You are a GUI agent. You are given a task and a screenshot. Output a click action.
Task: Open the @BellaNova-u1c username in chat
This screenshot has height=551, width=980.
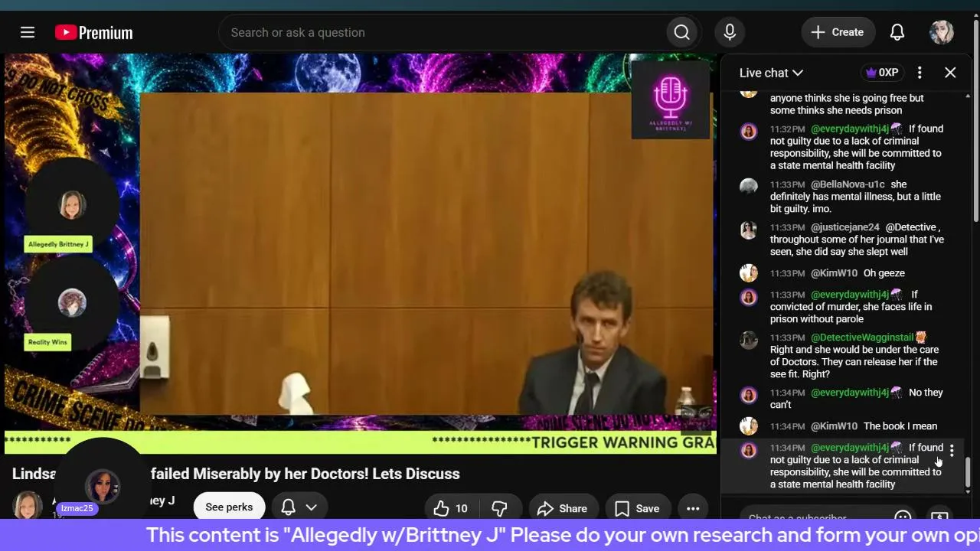(848, 184)
